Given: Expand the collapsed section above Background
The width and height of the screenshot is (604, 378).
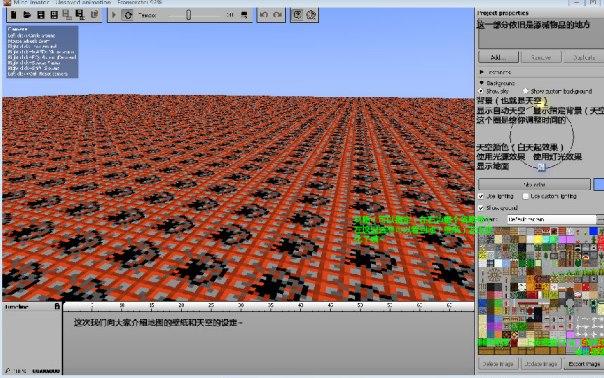Looking at the screenshot, I should click(482, 72).
